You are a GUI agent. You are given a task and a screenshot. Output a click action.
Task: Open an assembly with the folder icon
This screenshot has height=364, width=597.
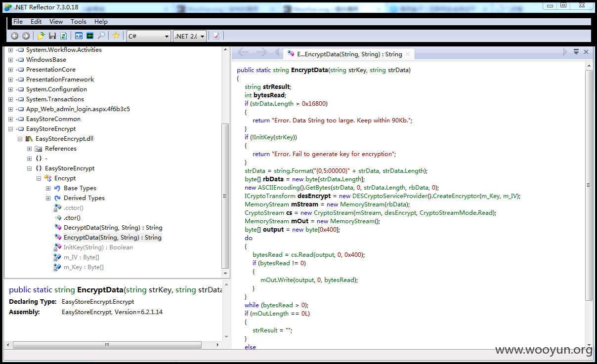(41, 36)
